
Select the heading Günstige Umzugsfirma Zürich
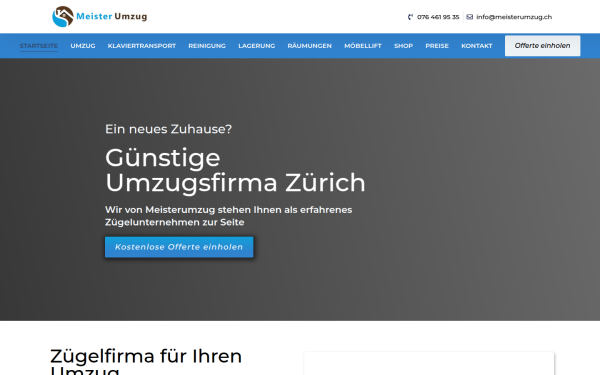point(235,170)
